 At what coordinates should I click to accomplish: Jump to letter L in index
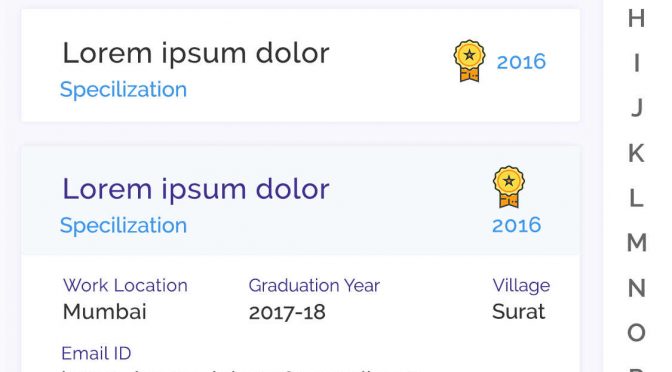636,198
